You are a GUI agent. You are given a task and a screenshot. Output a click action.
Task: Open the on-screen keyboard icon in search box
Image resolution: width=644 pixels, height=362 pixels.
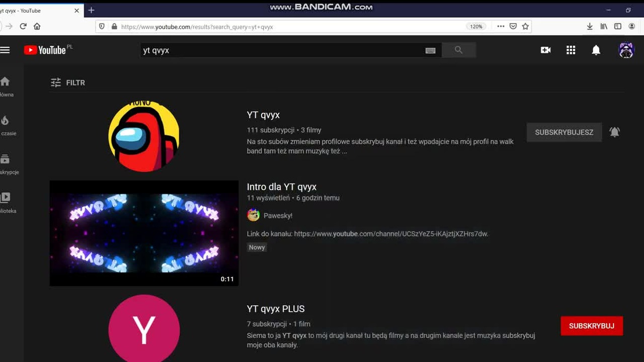(430, 50)
